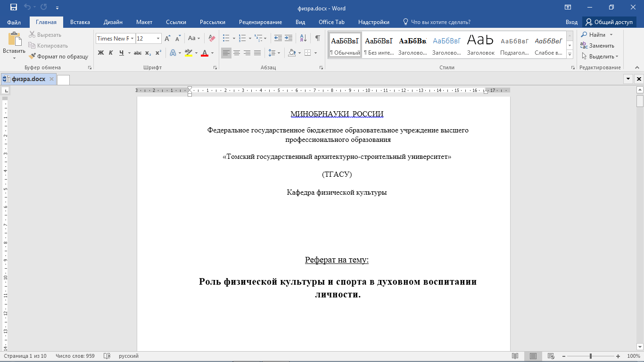Click the Justify alignment icon
644x362 pixels.
[x=257, y=53]
